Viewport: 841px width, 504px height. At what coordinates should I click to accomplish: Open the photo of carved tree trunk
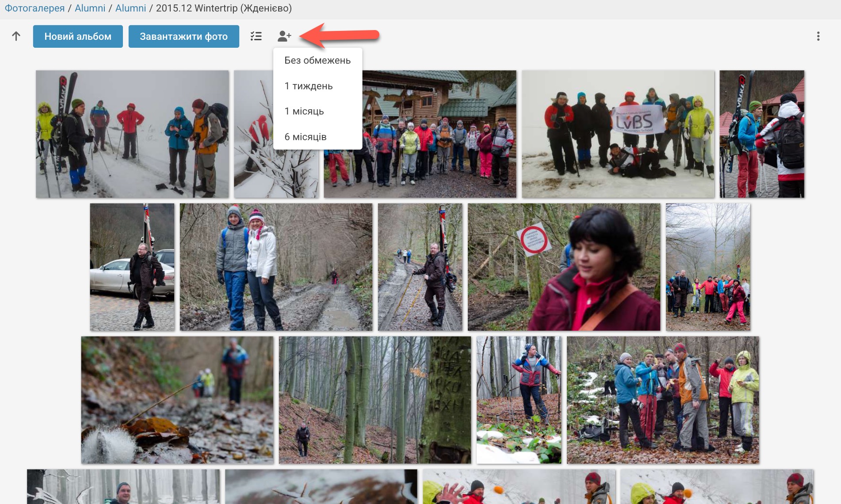375,400
